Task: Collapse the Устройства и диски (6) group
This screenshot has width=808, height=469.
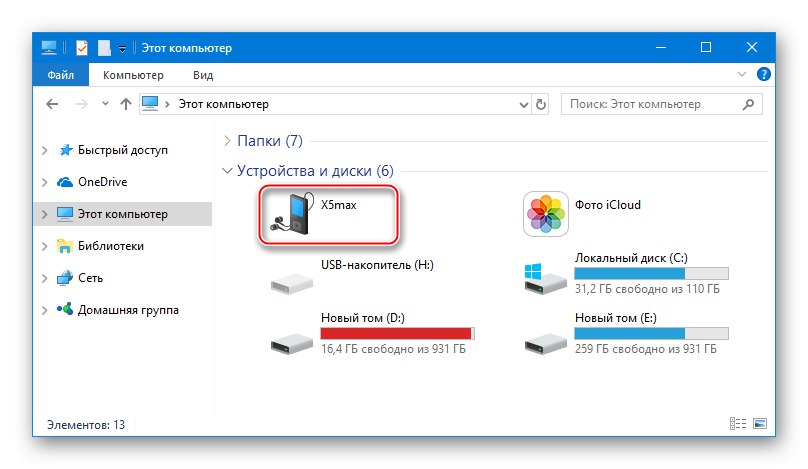Action: [x=227, y=171]
